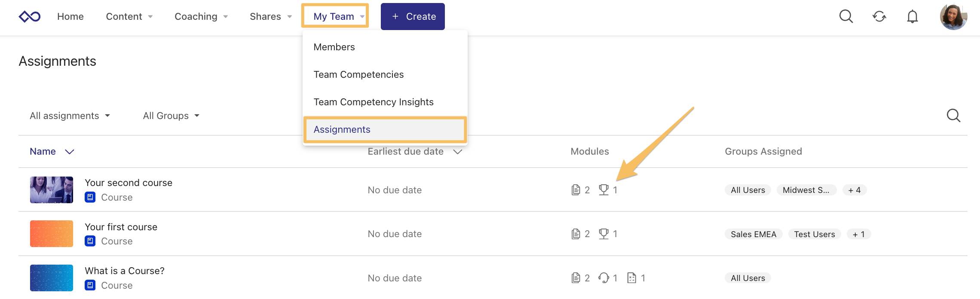Click the sync refresh icon
980x299 pixels.
tap(879, 16)
